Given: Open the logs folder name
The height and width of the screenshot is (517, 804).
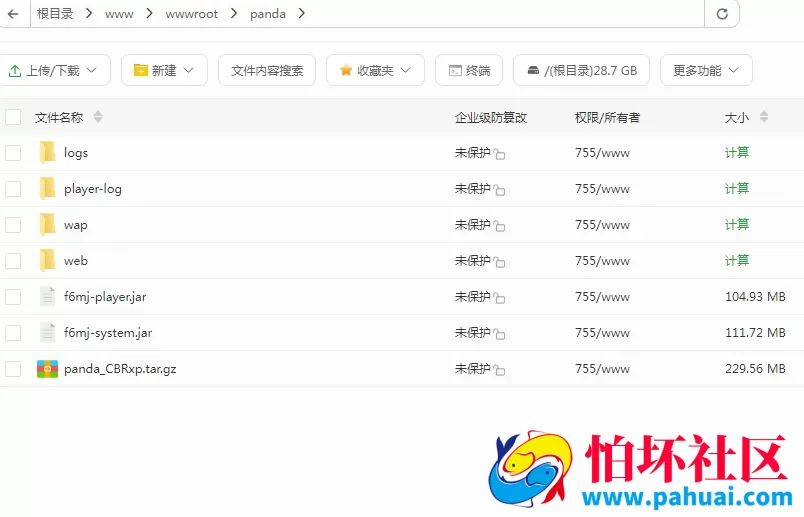Looking at the screenshot, I should pyautogui.click(x=76, y=153).
